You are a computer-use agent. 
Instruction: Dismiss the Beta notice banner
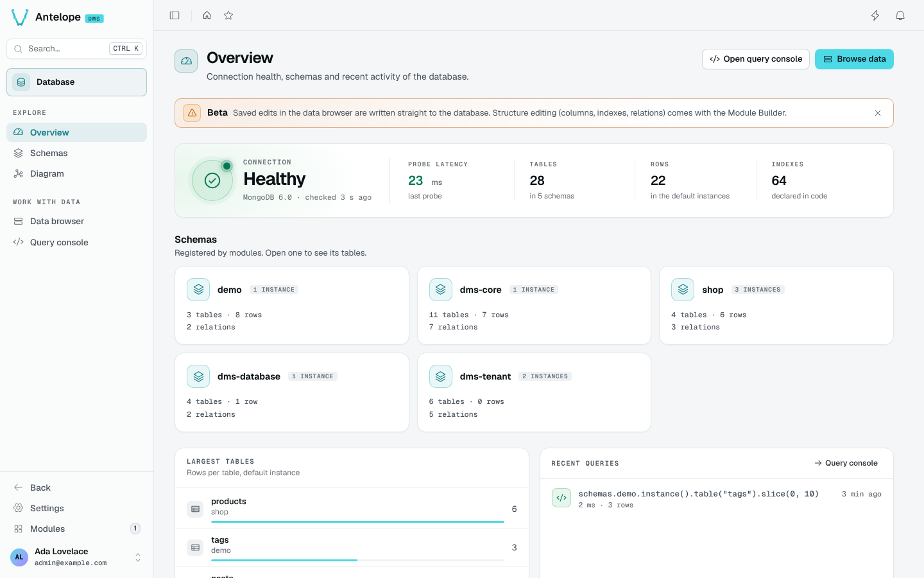point(878,113)
